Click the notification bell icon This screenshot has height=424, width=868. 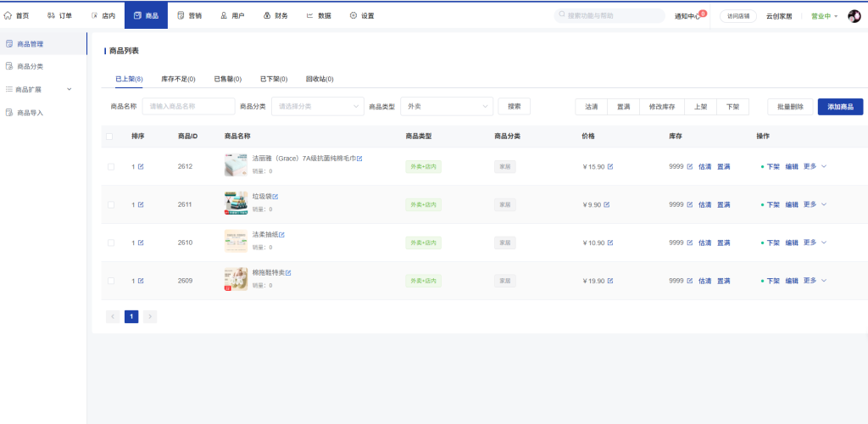click(700, 16)
